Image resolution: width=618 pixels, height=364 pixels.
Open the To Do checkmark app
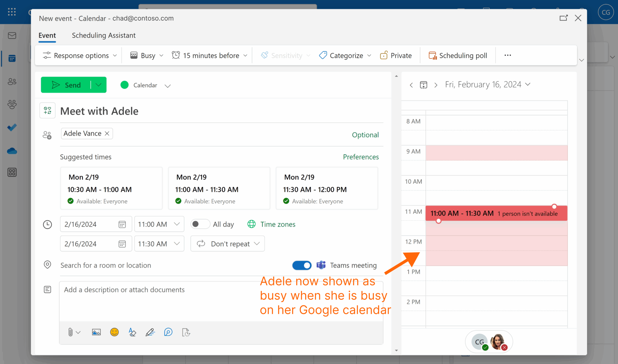tap(12, 127)
